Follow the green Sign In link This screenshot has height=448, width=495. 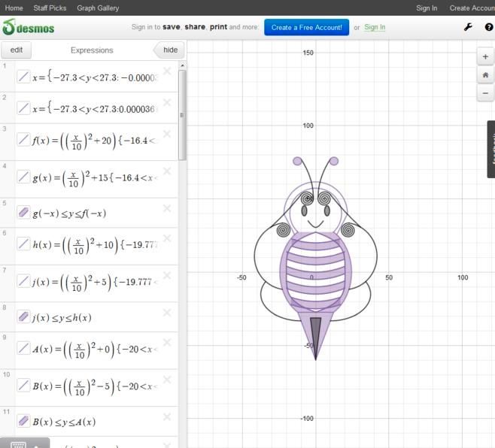pyautogui.click(x=375, y=27)
